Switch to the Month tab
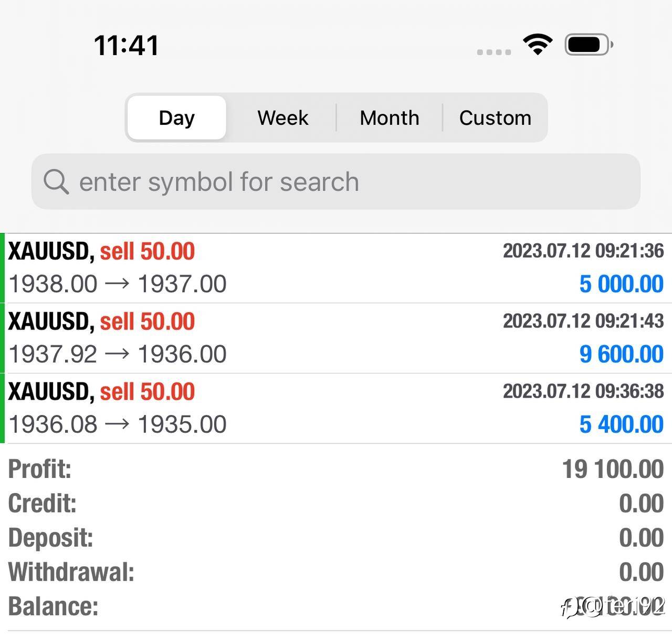The width and height of the screenshot is (672, 640). tap(389, 118)
